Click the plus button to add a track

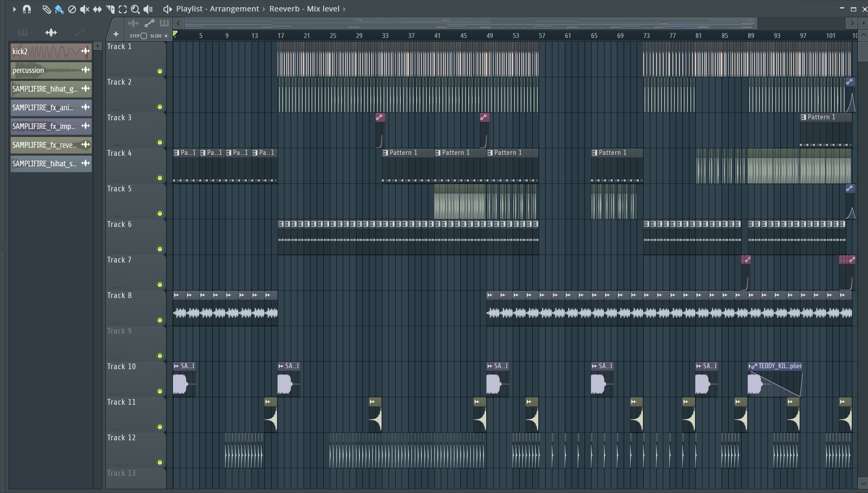click(116, 34)
